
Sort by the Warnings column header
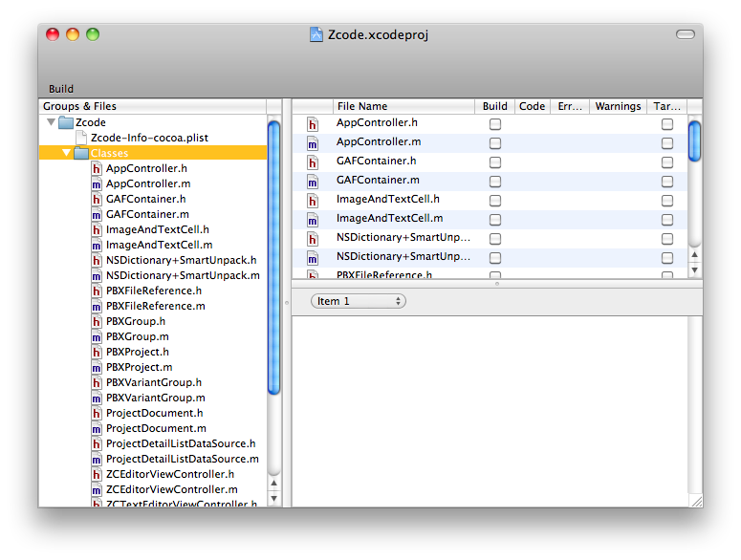click(x=618, y=106)
